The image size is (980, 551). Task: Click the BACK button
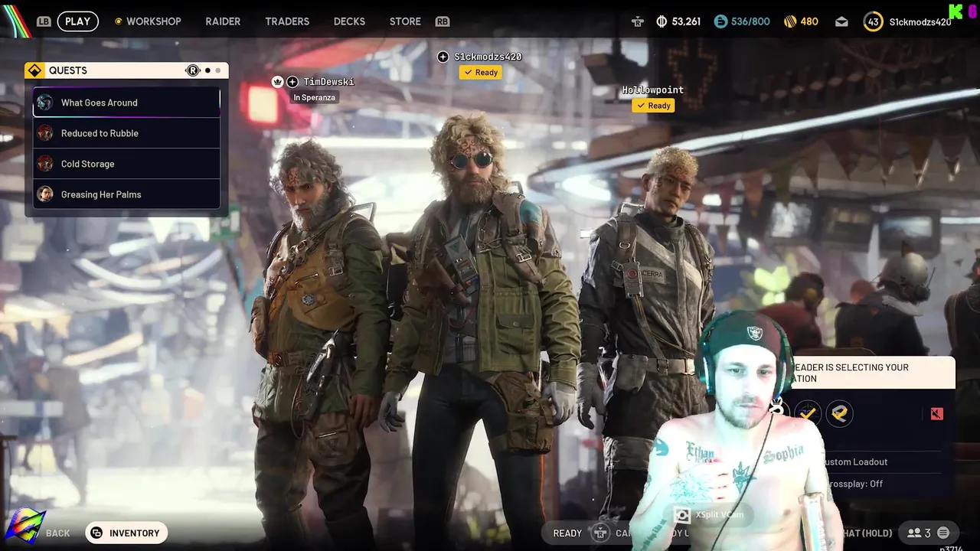57,533
